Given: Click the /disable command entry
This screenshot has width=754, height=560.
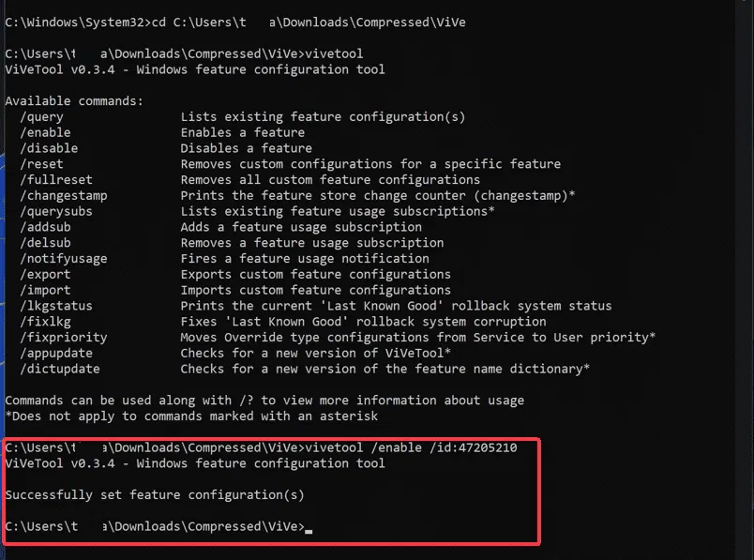Looking at the screenshot, I should click(52, 148).
